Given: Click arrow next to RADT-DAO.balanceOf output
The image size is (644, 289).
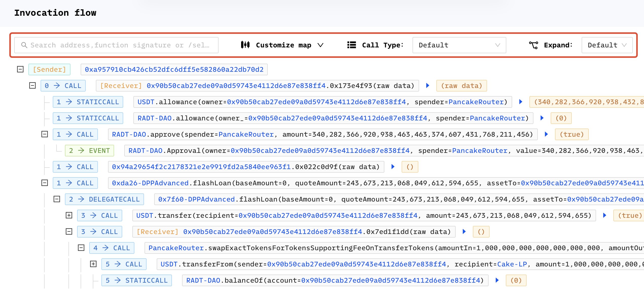Looking at the screenshot, I should coord(497,280).
